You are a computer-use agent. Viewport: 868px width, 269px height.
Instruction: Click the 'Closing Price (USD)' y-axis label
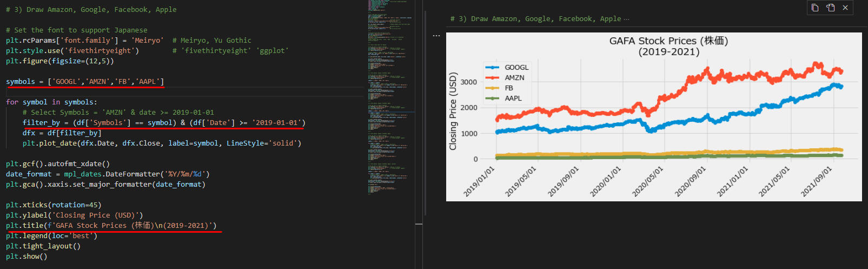click(453, 111)
